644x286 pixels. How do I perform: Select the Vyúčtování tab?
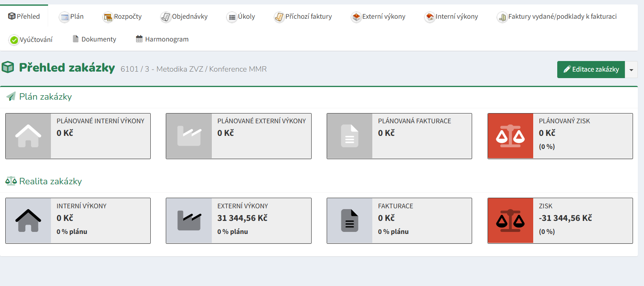[x=31, y=39]
